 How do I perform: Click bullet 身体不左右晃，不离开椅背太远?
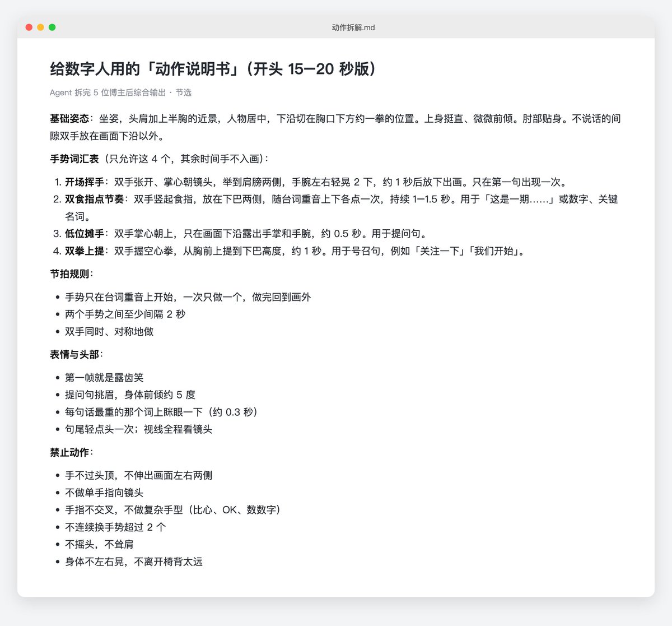(134, 562)
